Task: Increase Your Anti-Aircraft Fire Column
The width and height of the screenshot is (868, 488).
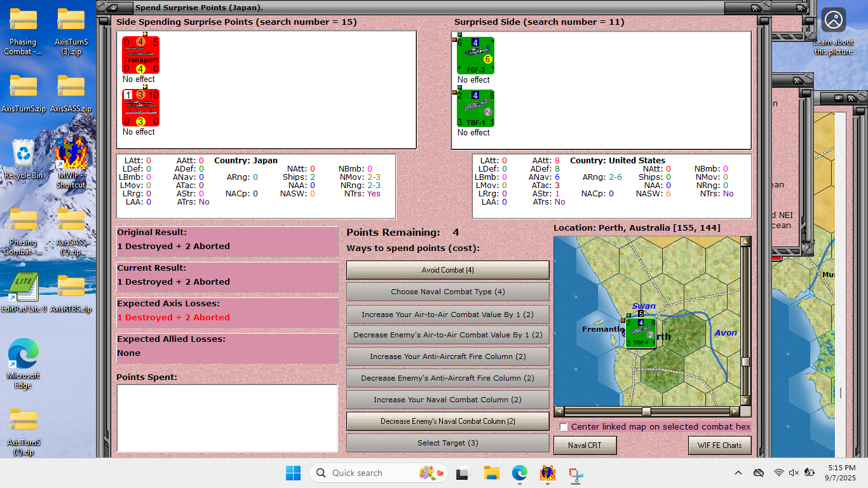Action: (447, 356)
